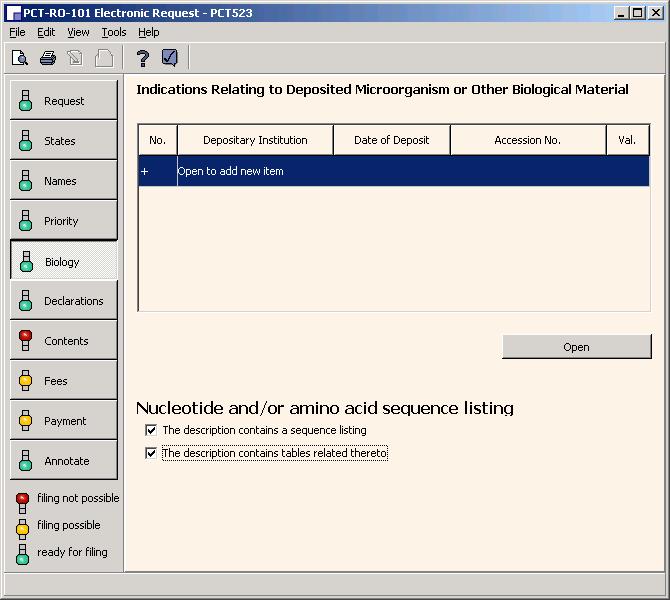Viewport: 670px width, 600px height.
Task: Open the Help menu
Action: click(149, 32)
